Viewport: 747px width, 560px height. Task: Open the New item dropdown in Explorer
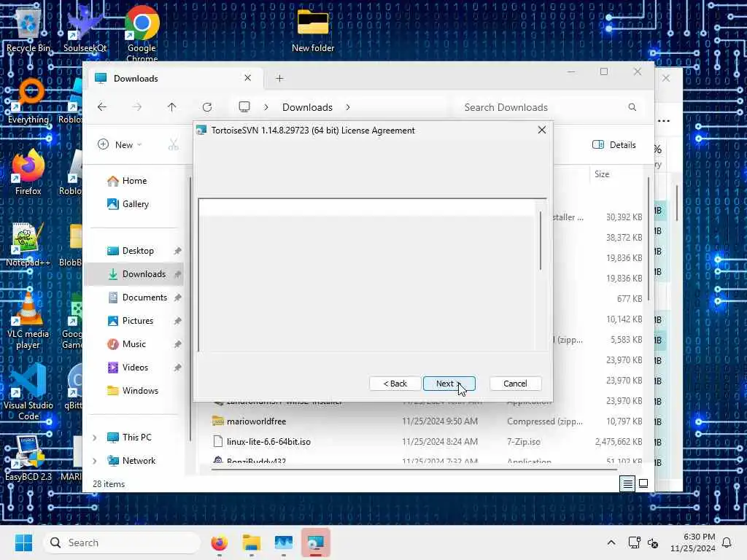[120, 145]
